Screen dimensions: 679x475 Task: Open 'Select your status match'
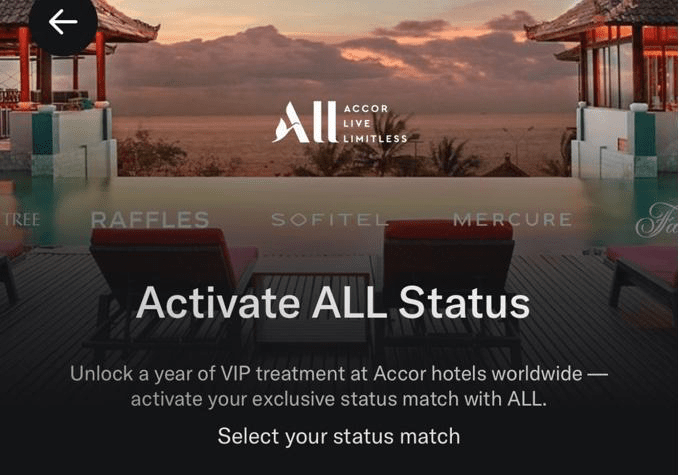coord(339,436)
